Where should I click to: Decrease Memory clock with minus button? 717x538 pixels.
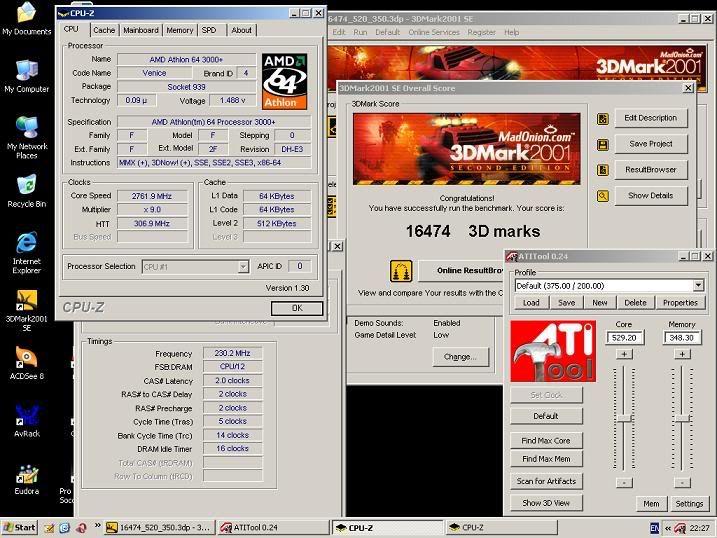(683, 482)
